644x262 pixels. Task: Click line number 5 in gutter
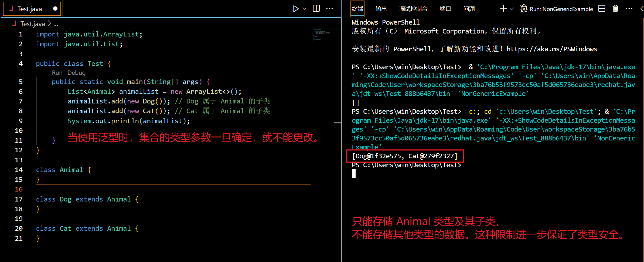click(21, 82)
